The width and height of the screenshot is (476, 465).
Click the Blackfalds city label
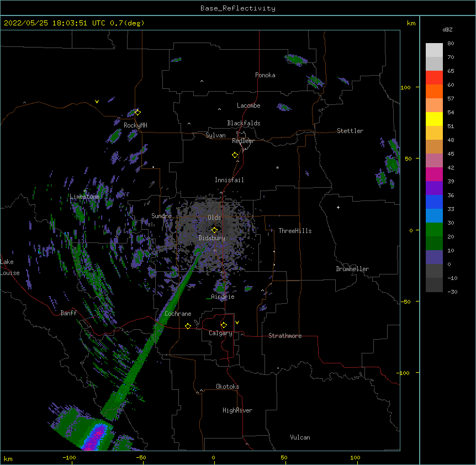244,123
